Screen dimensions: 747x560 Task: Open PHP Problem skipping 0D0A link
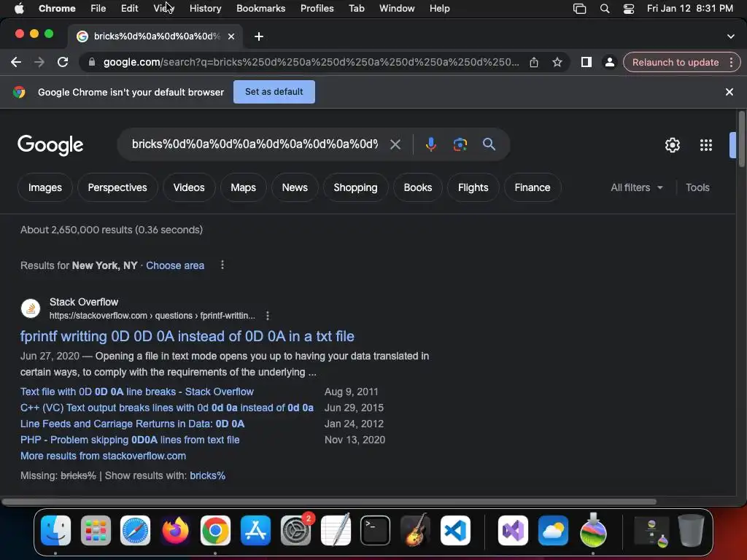[x=130, y=440]
